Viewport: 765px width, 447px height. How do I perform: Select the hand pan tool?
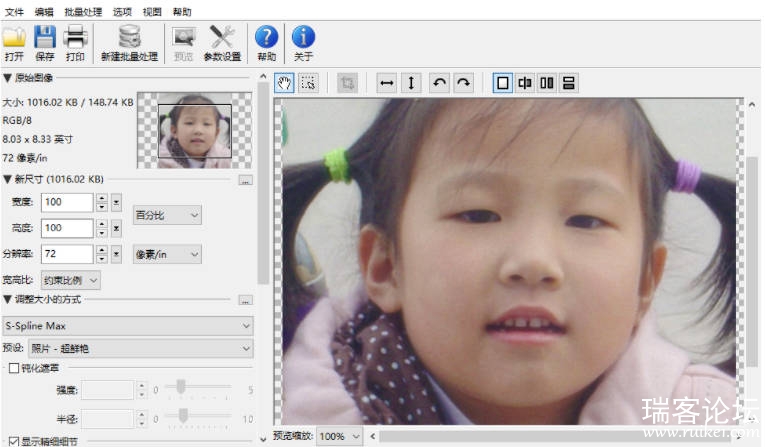coord(284,83)
